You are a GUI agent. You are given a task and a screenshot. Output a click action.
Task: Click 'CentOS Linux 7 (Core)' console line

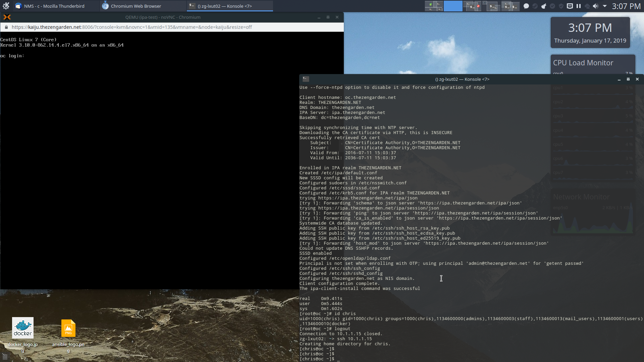[x=28, y=40]
